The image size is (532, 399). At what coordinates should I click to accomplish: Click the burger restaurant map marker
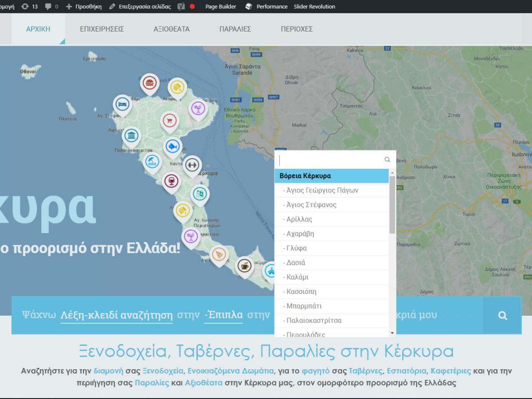[x=150, y=83]
